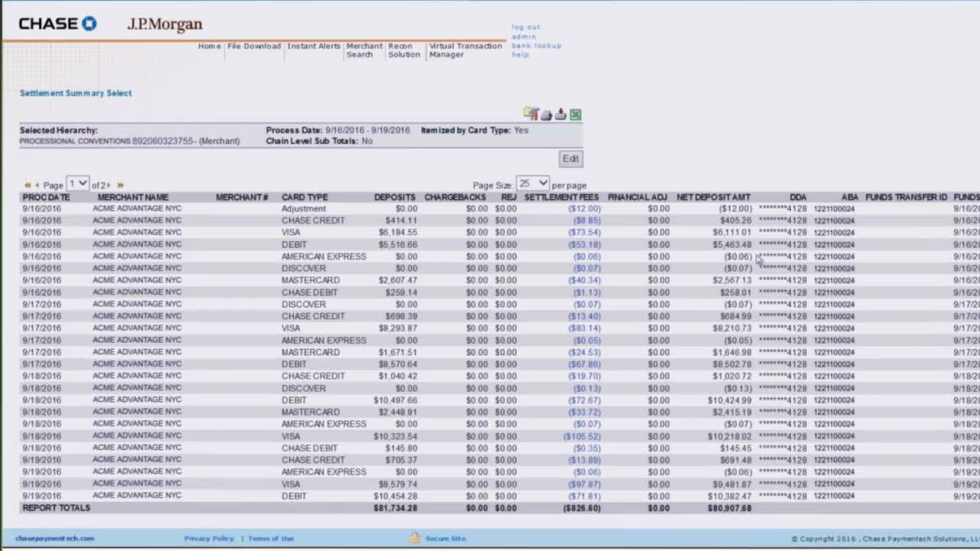This screenshot has height=551, width=980.
Task: Click the log out link
Action: [526, 28]
